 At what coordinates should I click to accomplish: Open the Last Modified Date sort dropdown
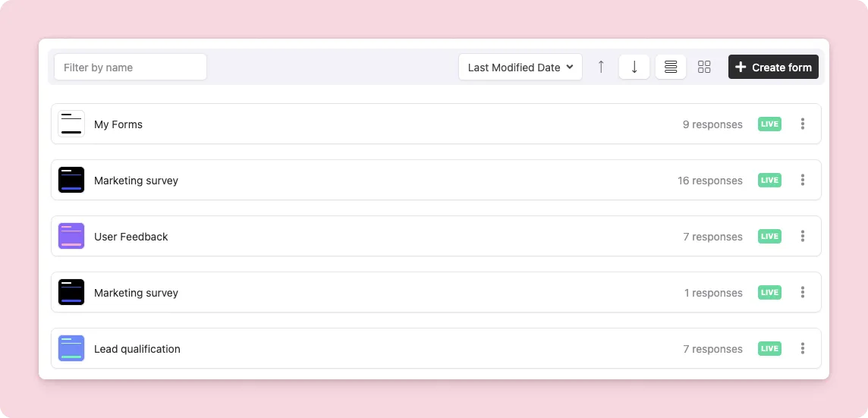(520, 68)
